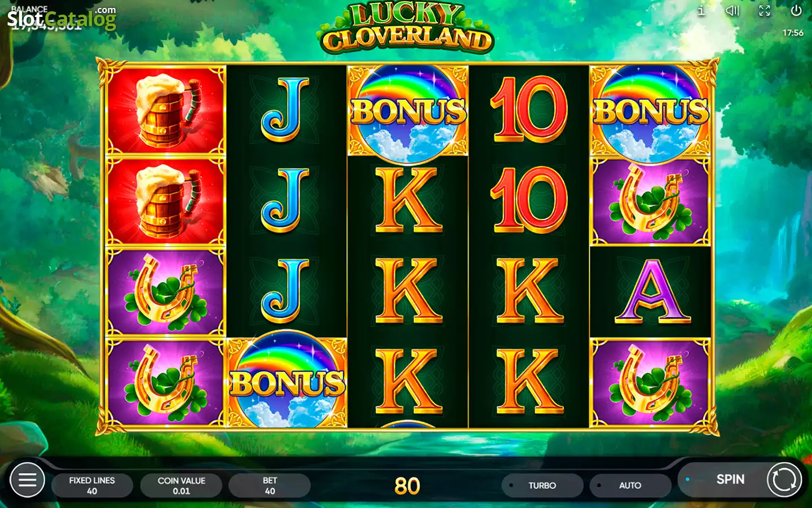Toggle Auto spin mode
This screenshot has width=812, height=508.
[630, 485]
